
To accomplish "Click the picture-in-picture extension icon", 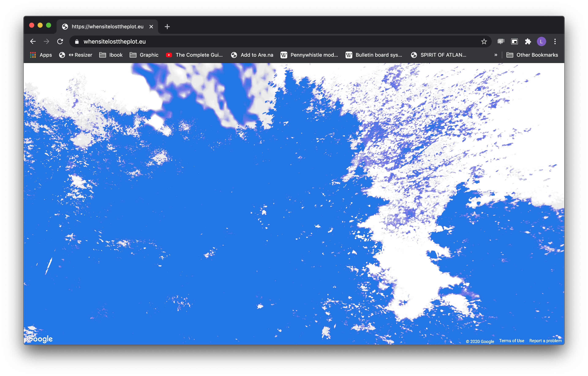I will pyautogui.click(x=514, y=42).
